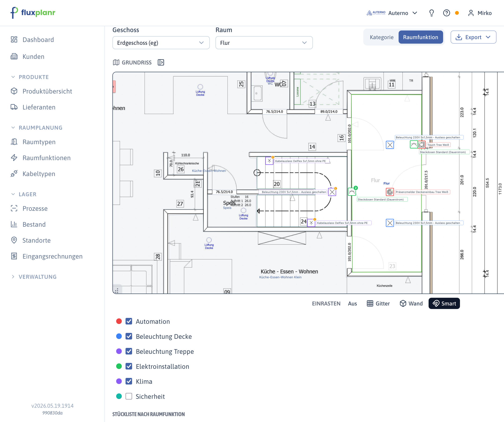Click the red tab at plan left edge
The width and height of the screenshot is (504, 422).
tap(114, 87)
